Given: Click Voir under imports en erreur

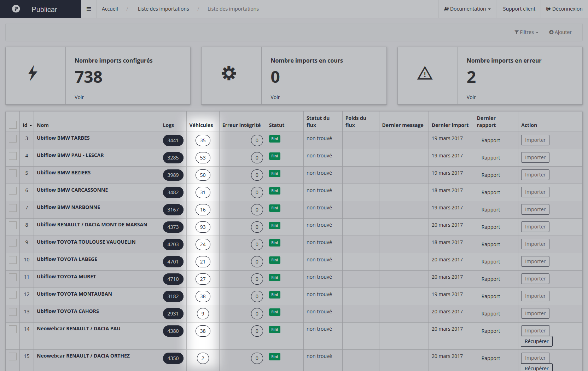Looking at the screenshot, I should (471, 97).
